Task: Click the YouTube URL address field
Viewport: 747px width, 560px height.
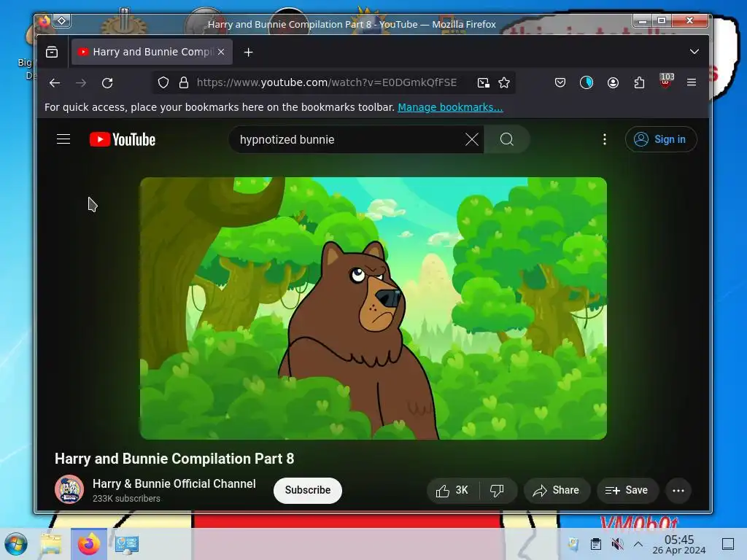Action: (327, 82)
